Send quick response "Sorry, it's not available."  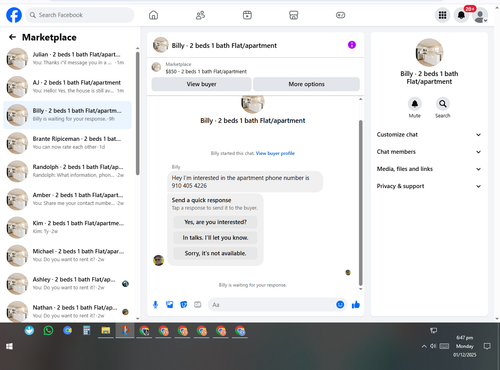(x=215, y=253)
